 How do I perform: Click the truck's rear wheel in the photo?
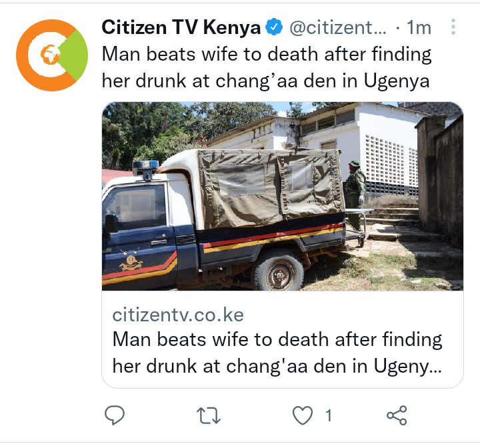point(279,271)
